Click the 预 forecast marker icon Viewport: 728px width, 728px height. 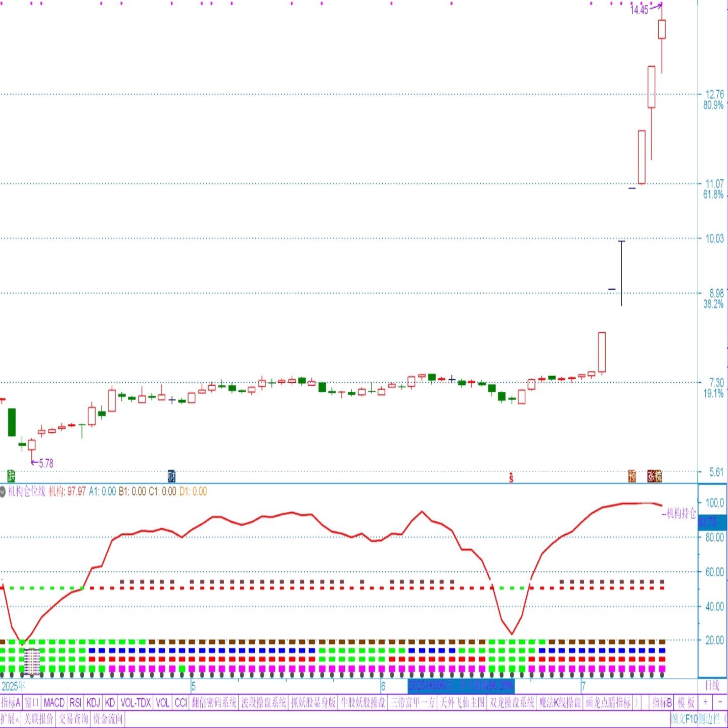(x=632, y=476)
